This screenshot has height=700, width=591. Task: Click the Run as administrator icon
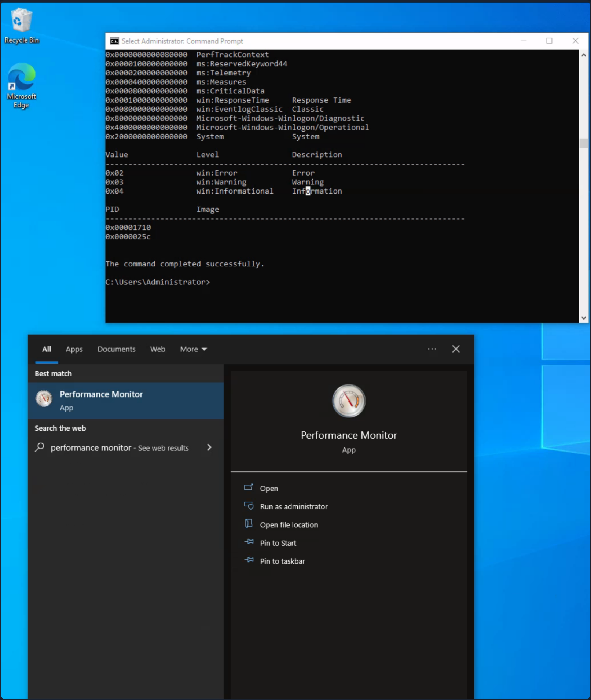[250, 506]
